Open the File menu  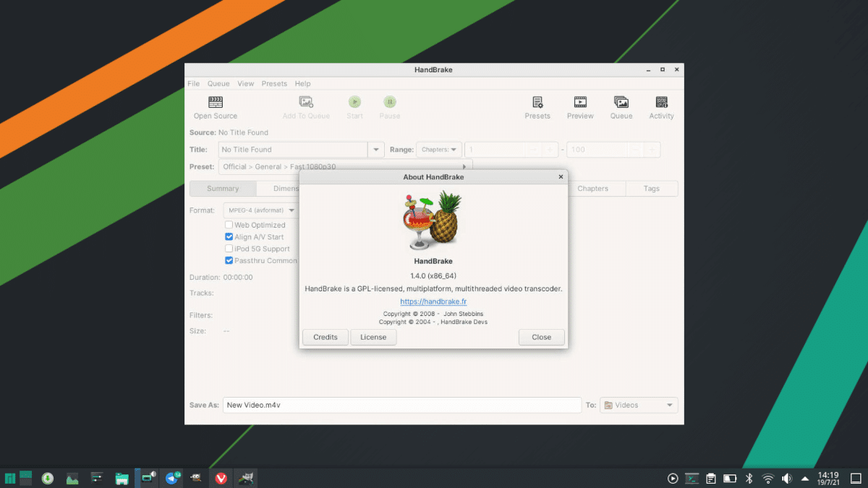[x=194, y=84]
